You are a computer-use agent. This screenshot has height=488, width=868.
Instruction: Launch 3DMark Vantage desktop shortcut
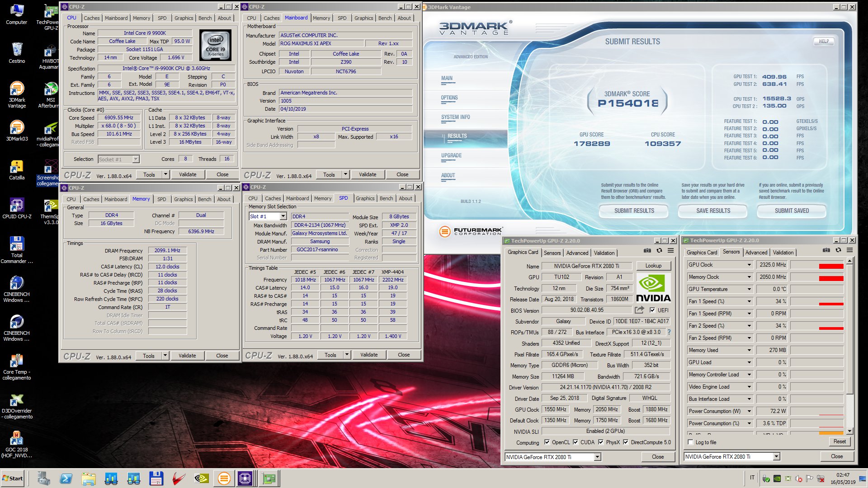click(17, 94)
